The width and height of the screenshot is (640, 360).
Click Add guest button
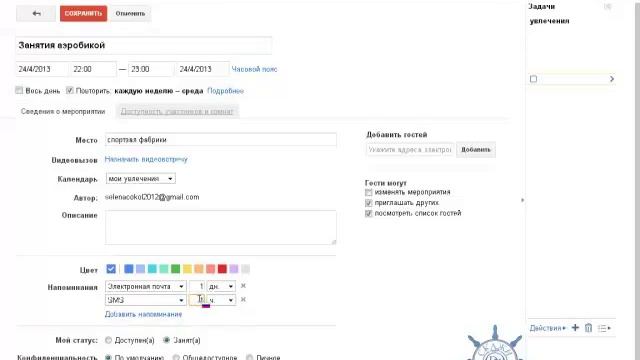476,150
